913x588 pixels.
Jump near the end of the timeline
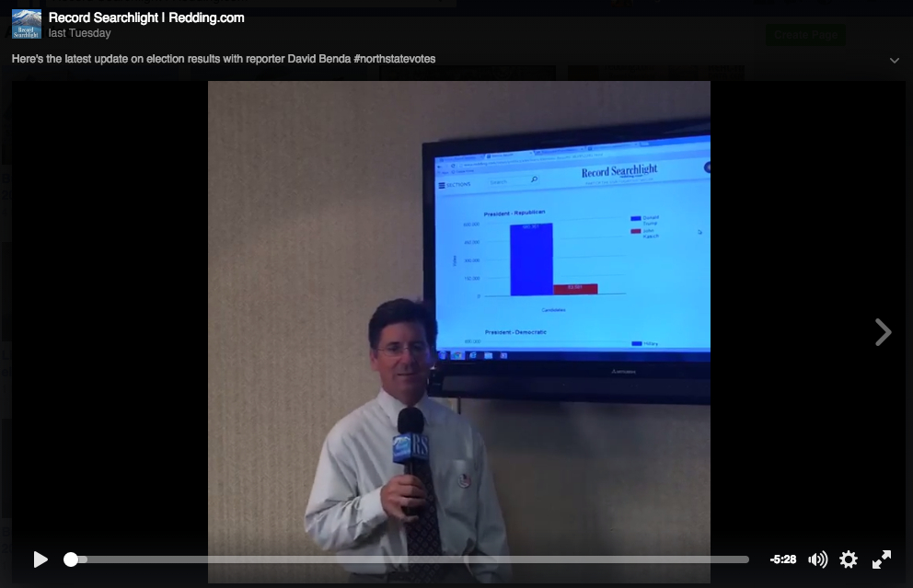point(732,559)
